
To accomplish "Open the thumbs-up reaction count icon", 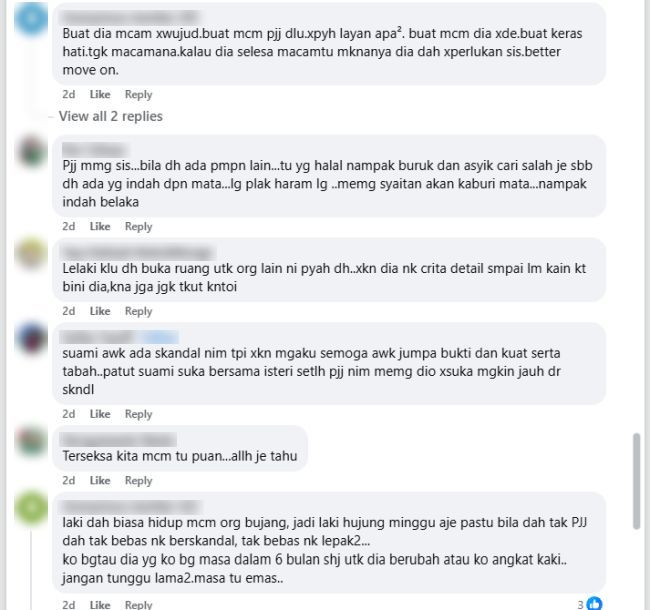I will [594, 604].
